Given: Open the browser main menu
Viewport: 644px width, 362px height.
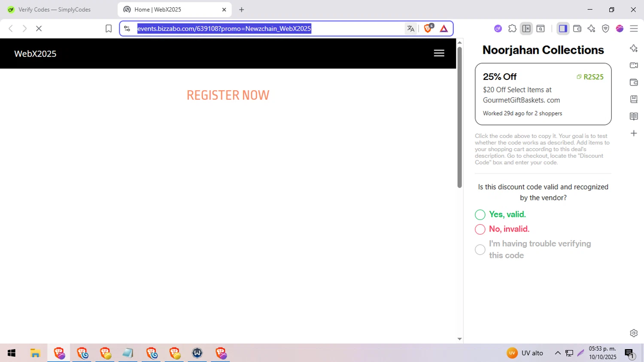Looking at the screenshot, I should [x=634, y=28].
